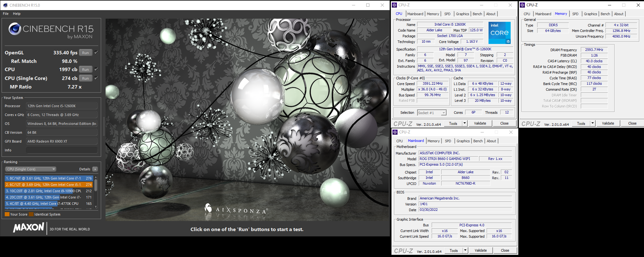Screen dimensions: 644x257
Task: Click the OS field Windows 8
Action: [62, 124]
